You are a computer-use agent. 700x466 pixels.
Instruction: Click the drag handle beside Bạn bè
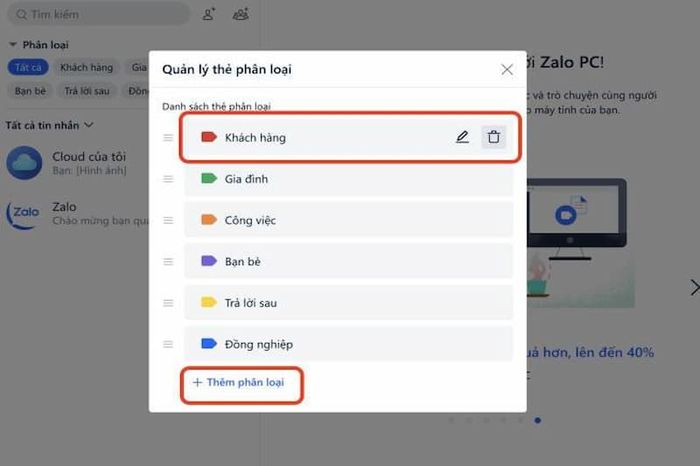pyautogui.click(x=168, y=262)
